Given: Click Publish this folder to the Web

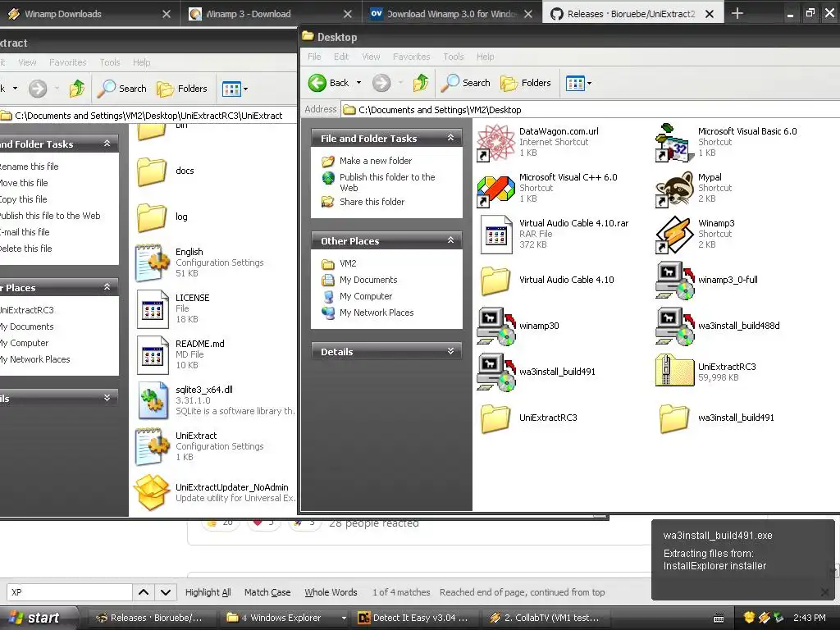Looking at the screenshot, I should point(387,182).
